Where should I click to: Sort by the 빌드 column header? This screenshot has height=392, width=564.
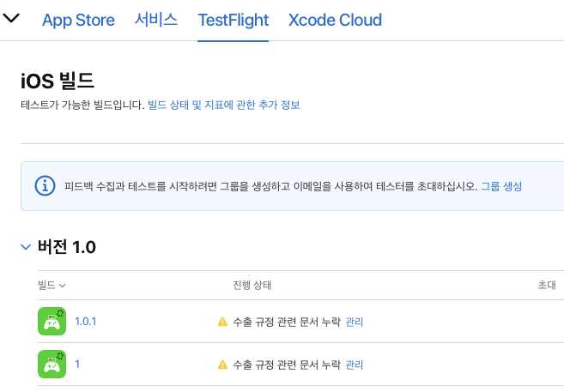52,286
